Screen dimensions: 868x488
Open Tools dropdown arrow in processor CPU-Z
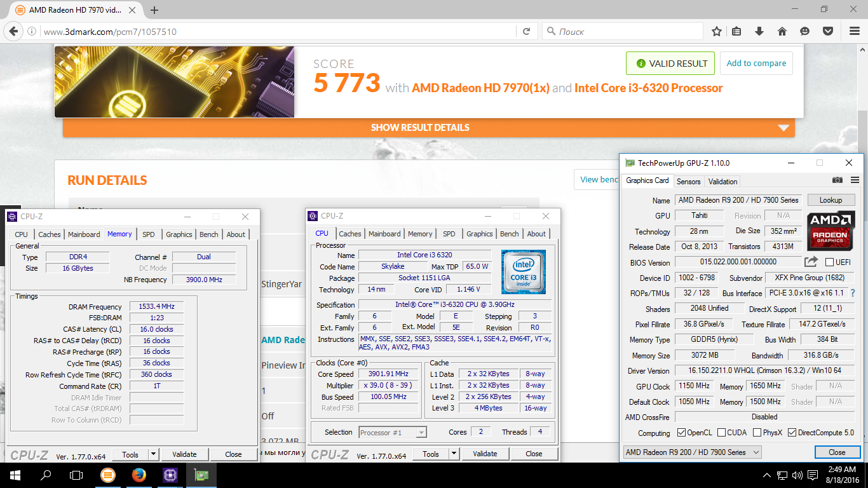pos(454,454)
